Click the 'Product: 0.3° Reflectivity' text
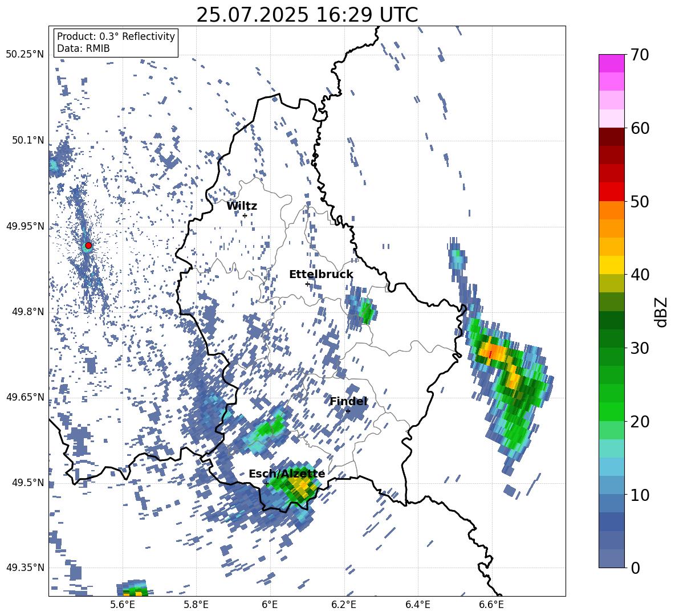 116,36
